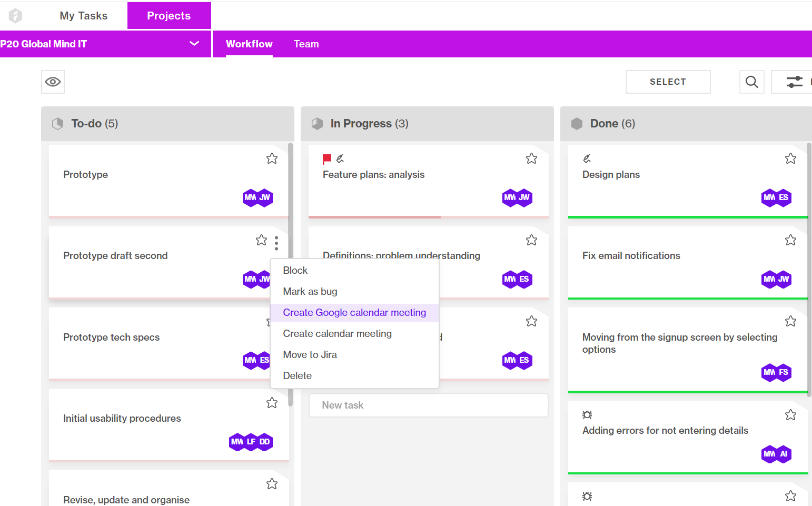Viewport: 812px width, 506px height.
Task: Select Create Google calendar meeting
Action: point(354,312)
